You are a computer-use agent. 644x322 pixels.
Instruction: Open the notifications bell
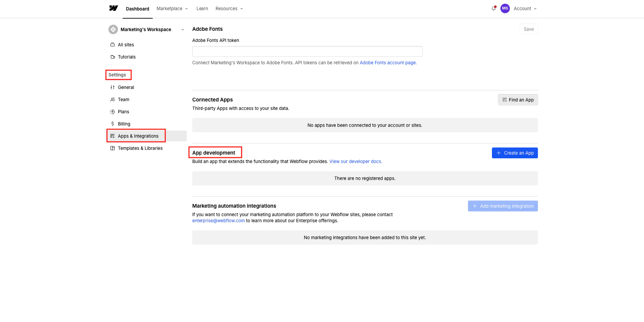coord(494,8)
